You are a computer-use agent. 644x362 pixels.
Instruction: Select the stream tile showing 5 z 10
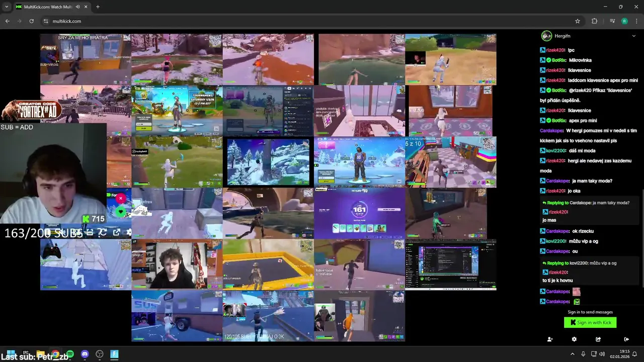[x=451, y=162]
